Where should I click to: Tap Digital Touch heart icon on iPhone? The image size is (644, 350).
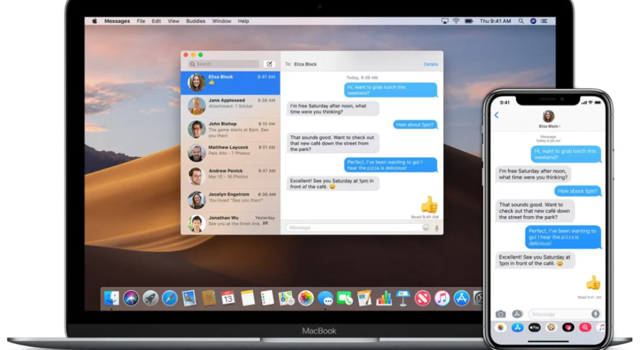coord(568,327)
